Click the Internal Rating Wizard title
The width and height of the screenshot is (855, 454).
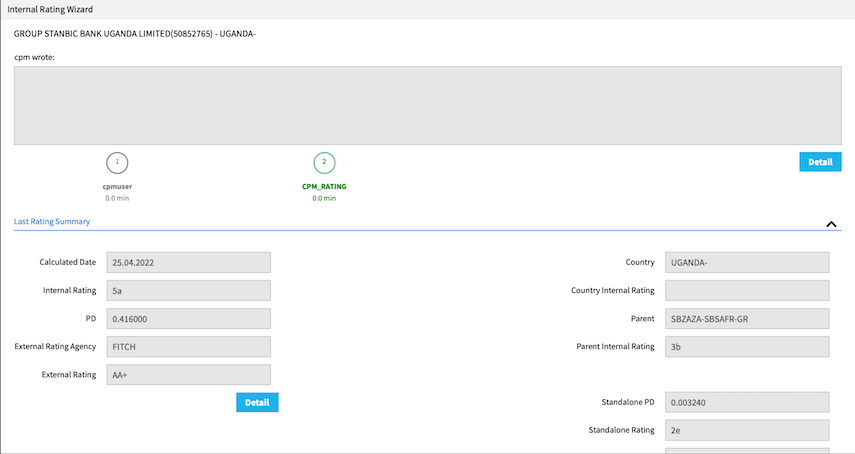pos(50,9)
